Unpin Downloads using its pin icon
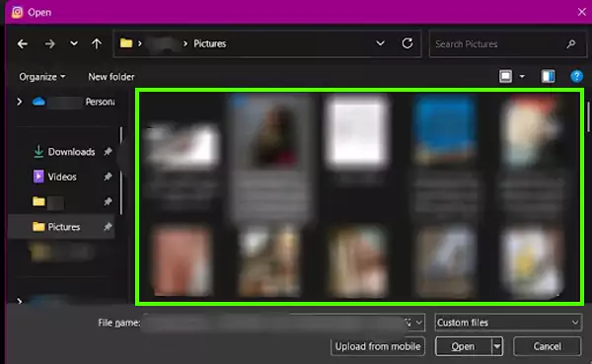 (x=108, y=152)
